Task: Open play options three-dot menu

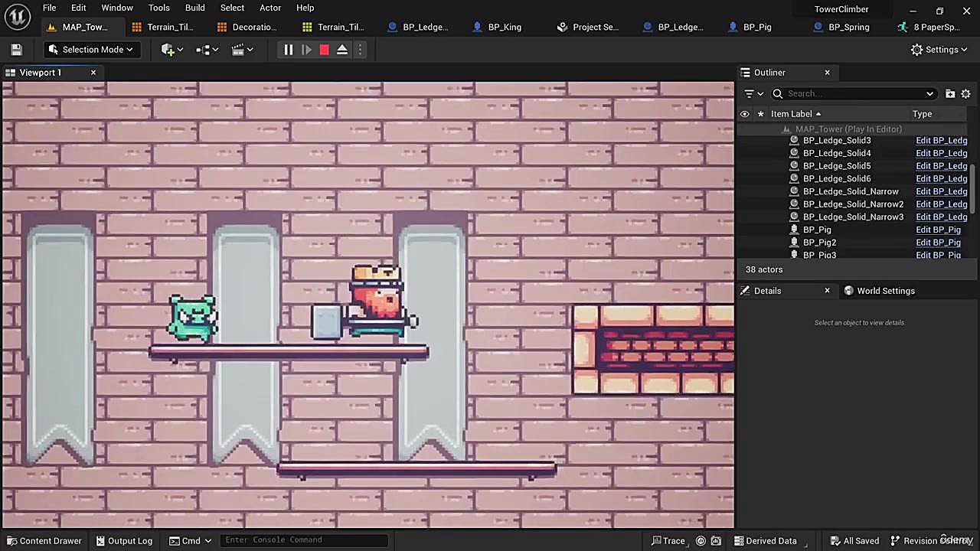Action: pyautogui.click(x=360, y=50)
